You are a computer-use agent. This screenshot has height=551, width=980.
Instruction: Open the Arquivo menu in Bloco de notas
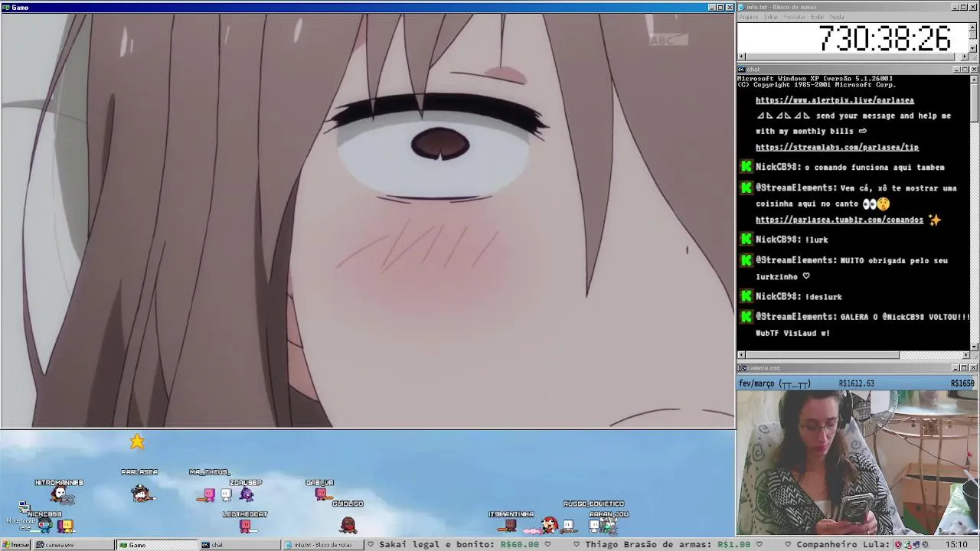tap(749, 17)
